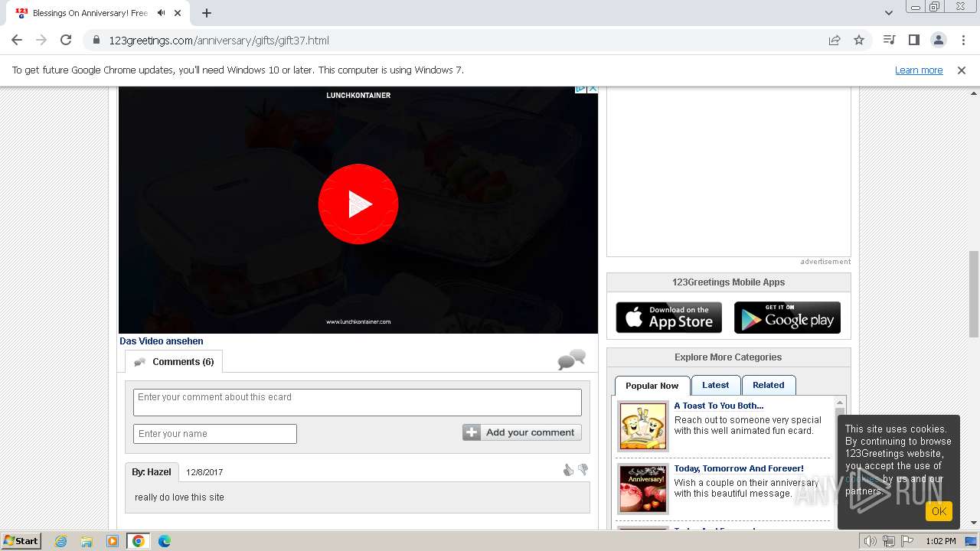This screenshot has width=980, height=551.
Task: Focus the Enter your name field
Action: point(215,434)
